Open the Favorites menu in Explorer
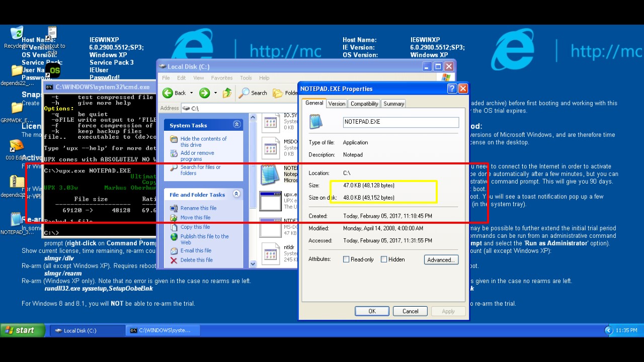 point(222,78)
